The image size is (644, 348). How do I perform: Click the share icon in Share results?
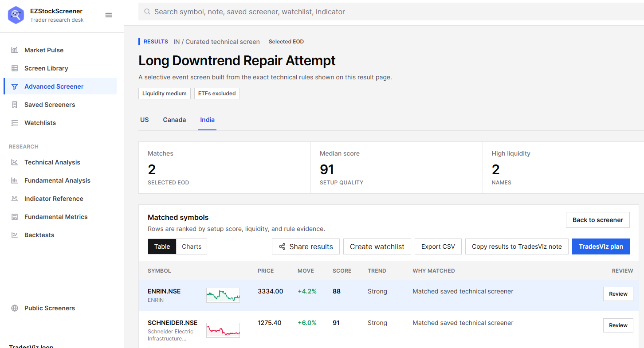pos(282,246)
